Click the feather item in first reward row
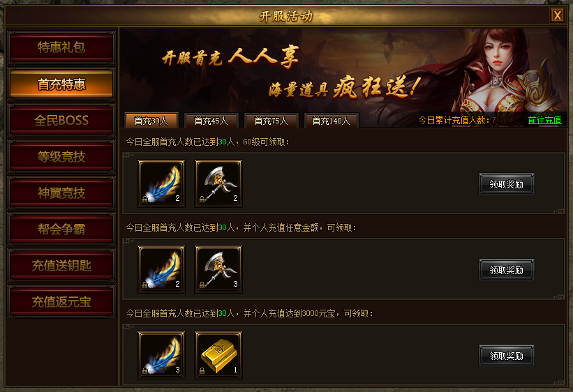The width and height of the screenshot is (573, 392). tap(161, 183)
